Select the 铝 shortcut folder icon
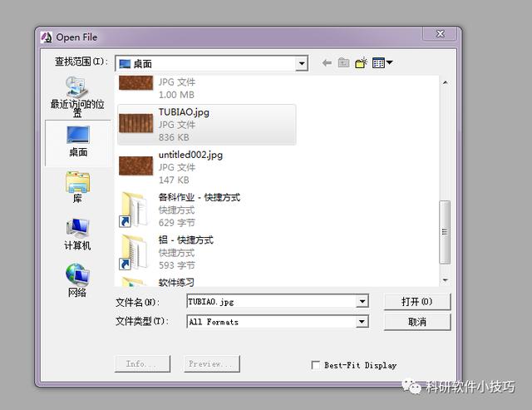The width and height of the screenshot is (532, 410). [133, 252]
